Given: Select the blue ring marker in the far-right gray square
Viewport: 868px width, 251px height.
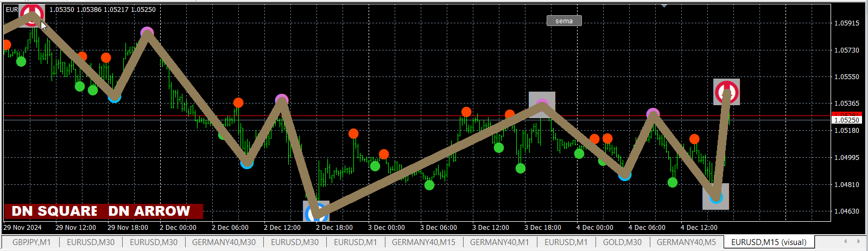Looking at the screenshot, I should tap(715, 196).
